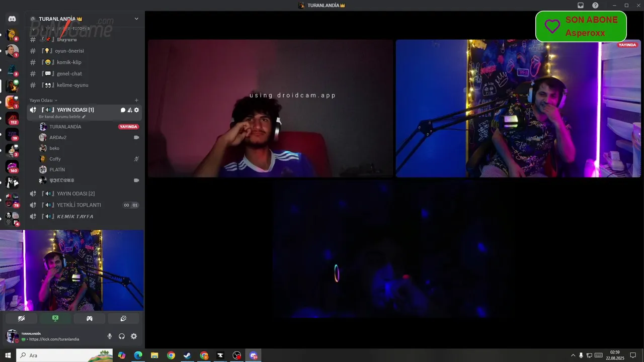Open Microsoft Edge from the taskbar

[138, 355]
